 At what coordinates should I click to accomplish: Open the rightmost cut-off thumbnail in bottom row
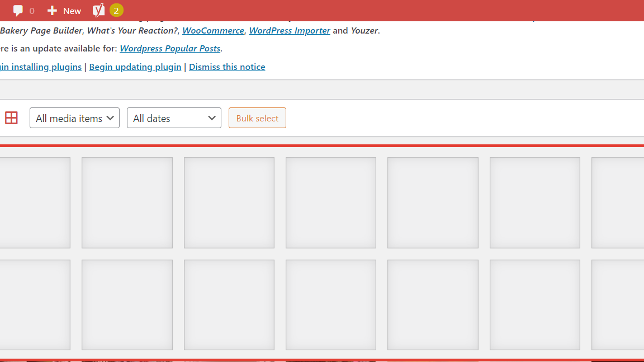tap(618, 305)
